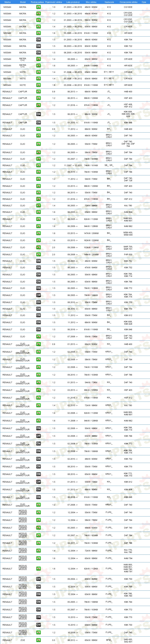Viewport: 150px width, 644px height.
Task: Click the 'Opis' column header
Action: [x=144, y=2]
